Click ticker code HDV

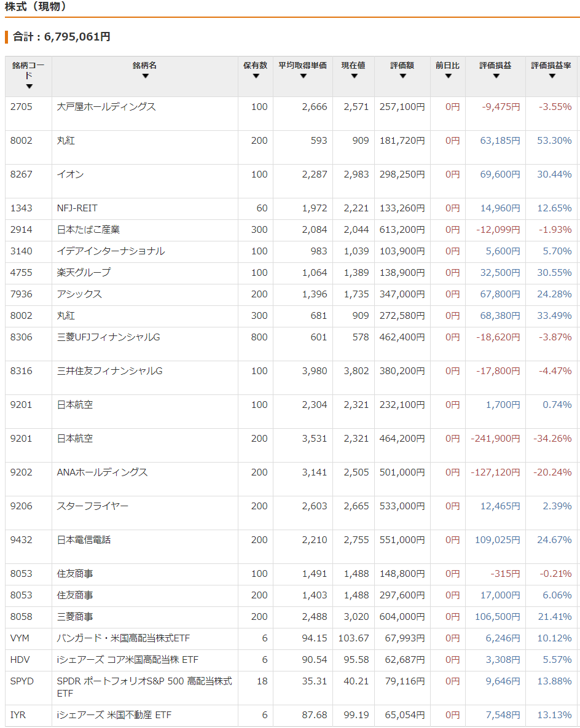coord(20,660)
